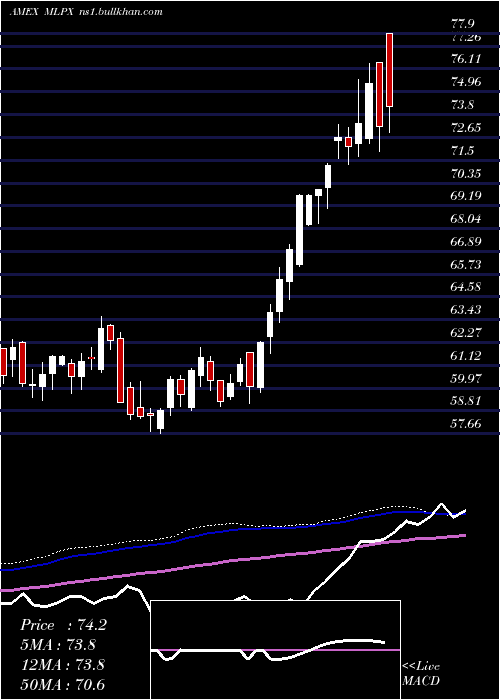Click the 58.81 price axis label
This screenshot has height=700, width=500.
(466, 401)
